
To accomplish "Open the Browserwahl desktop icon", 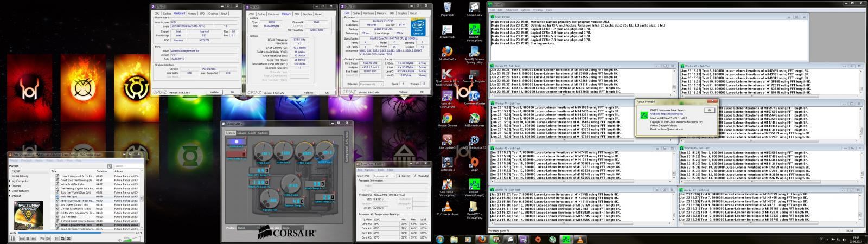I will tap(447, 31).
